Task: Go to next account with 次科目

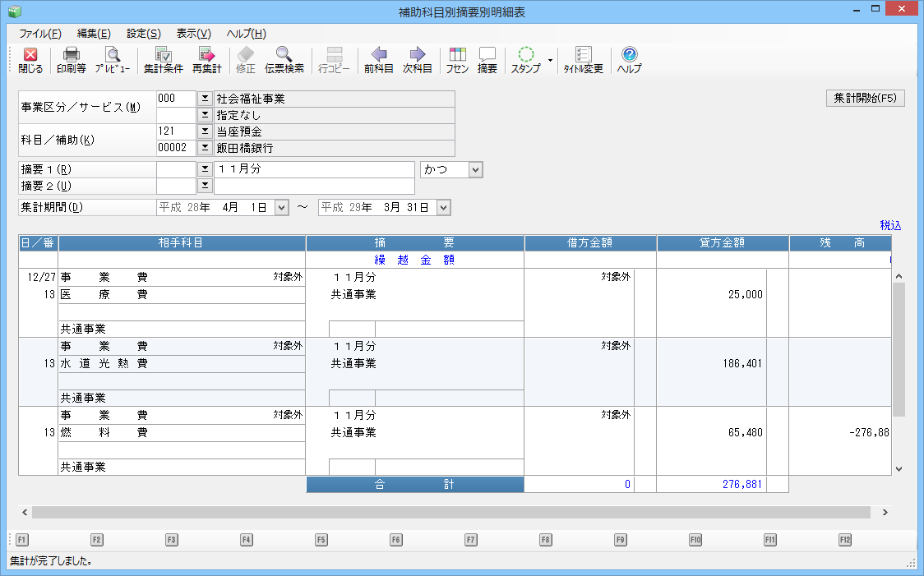Action: pyautogui.click(x=417, y=60)
